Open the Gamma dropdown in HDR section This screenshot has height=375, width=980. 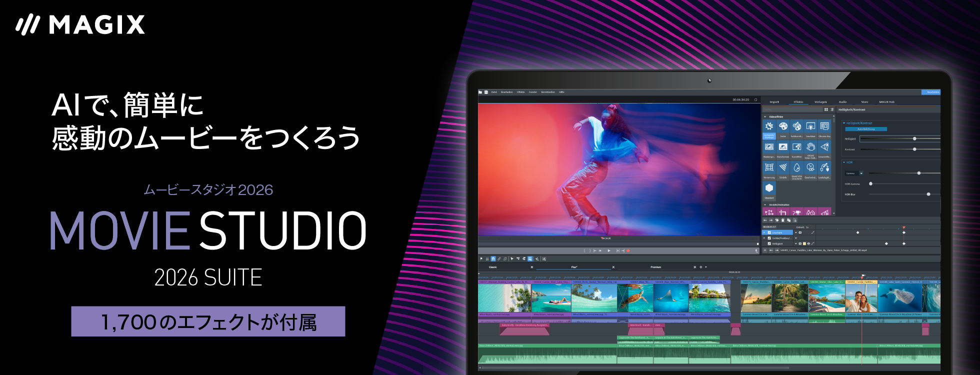pos(861,173)
